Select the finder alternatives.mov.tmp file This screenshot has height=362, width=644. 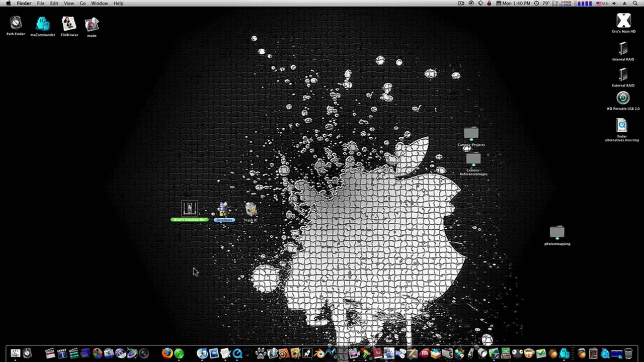point(622,125)
